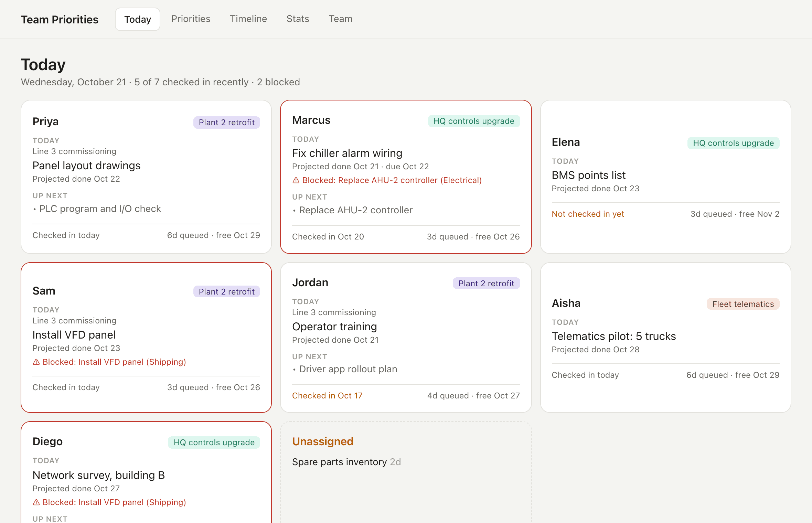Click Elena's Not checked in yet status
812x523 pixels.
pos(588,214)
